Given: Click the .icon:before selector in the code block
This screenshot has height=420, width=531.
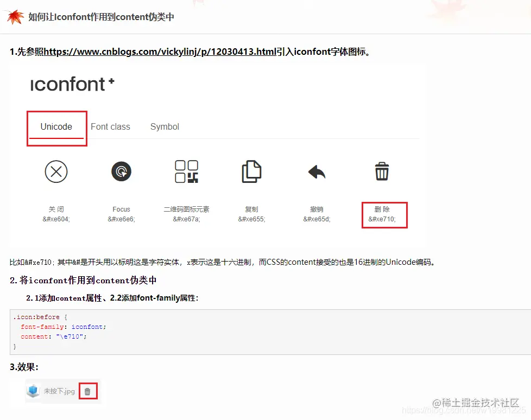Looking at the screenshot, I should [x=36, y=317].
